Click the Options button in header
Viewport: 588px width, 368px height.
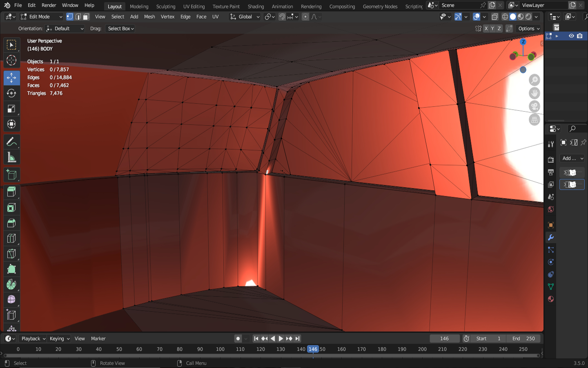528,29
